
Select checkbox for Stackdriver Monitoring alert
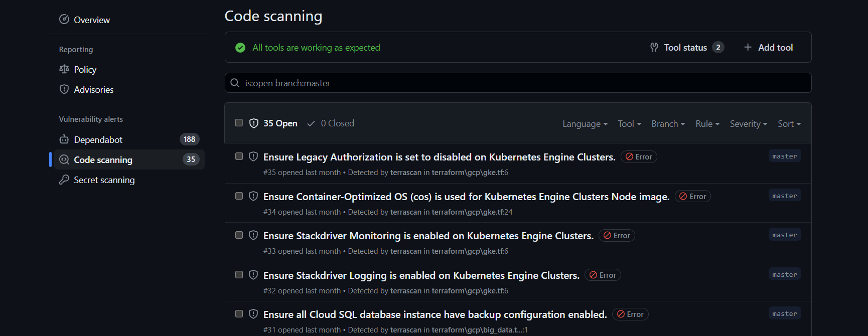pos(239,235)
